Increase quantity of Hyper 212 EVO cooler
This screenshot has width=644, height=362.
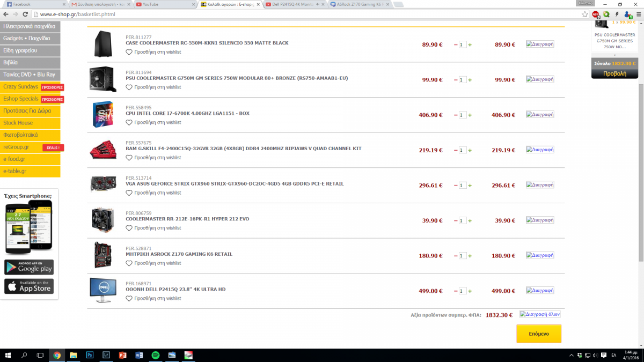pyautogui.click(x=470, y=220)
